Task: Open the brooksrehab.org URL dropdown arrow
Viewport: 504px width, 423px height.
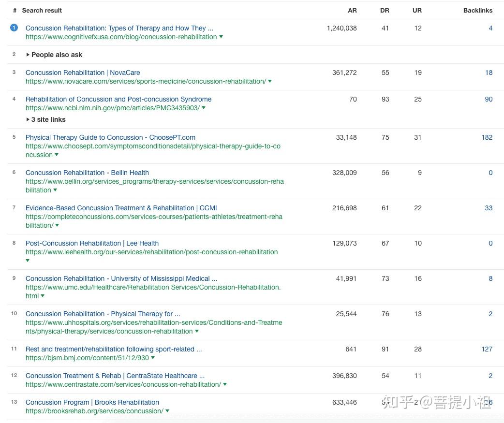Action: tap(167, 411)
